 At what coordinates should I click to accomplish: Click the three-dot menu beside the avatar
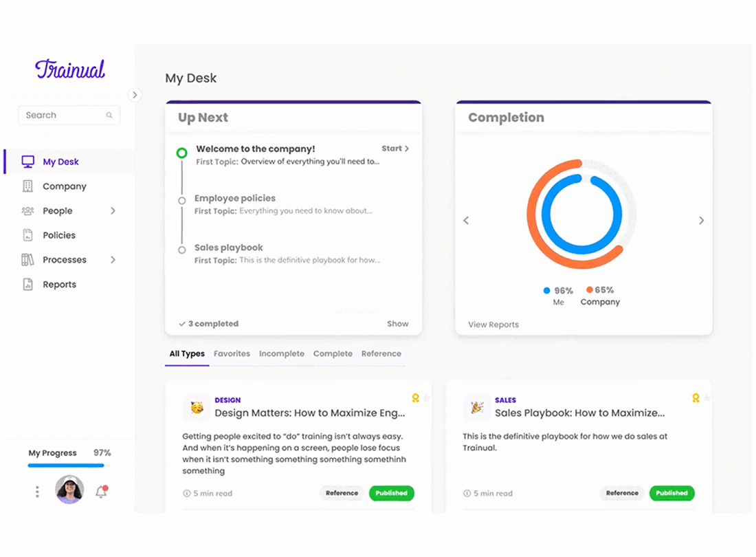(x=37, y=492)
